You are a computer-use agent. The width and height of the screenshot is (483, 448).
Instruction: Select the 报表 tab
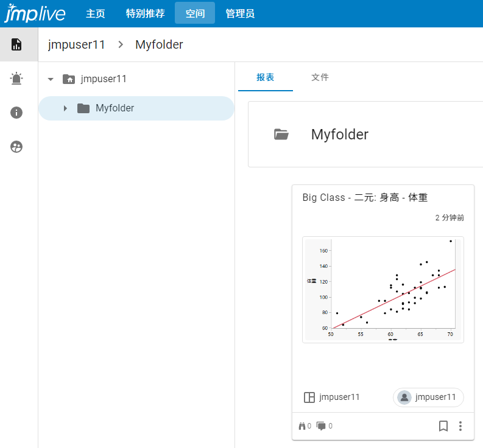click(265, 77)
